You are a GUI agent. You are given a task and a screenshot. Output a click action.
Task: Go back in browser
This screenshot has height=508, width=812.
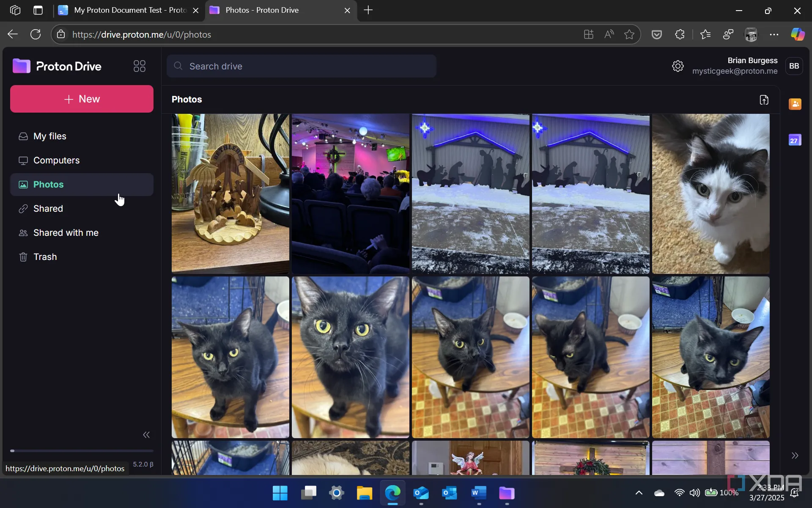click(13, 34)
